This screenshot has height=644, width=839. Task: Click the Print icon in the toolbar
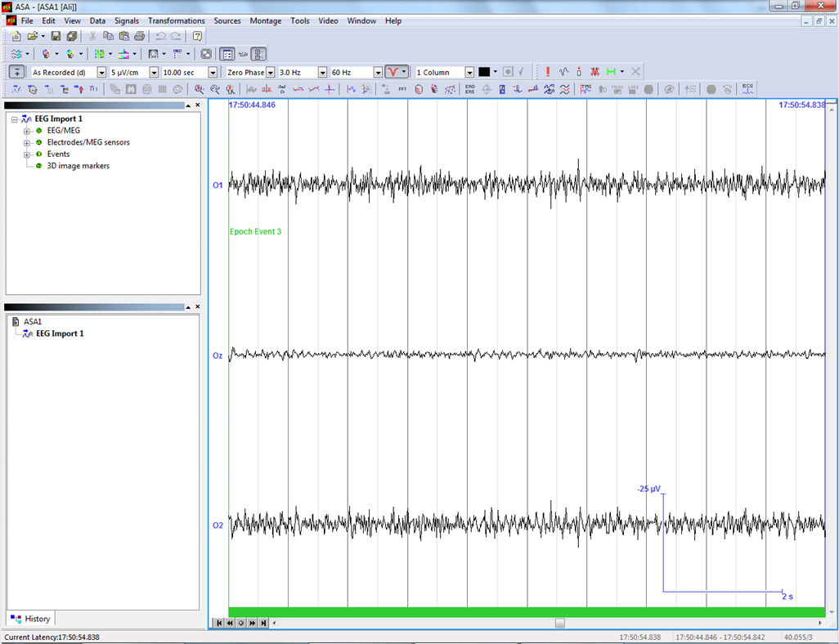coord(140,37)
